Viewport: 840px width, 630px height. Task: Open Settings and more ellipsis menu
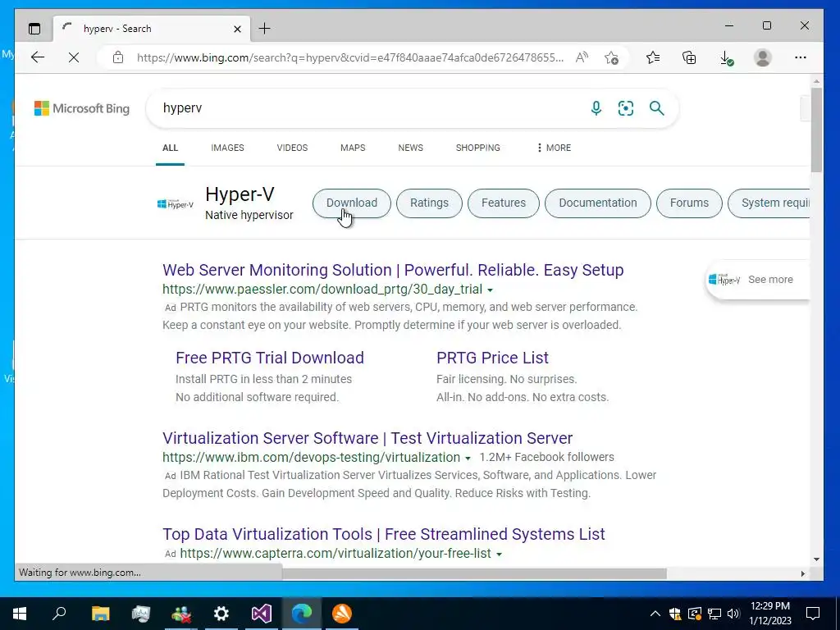(801, 57)
